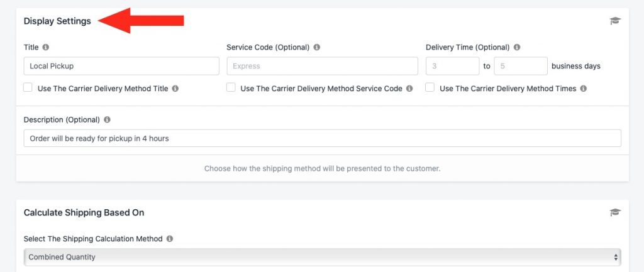Click the maximum delivery days field
The image size is (644, 272).
[x=521, y=66]
